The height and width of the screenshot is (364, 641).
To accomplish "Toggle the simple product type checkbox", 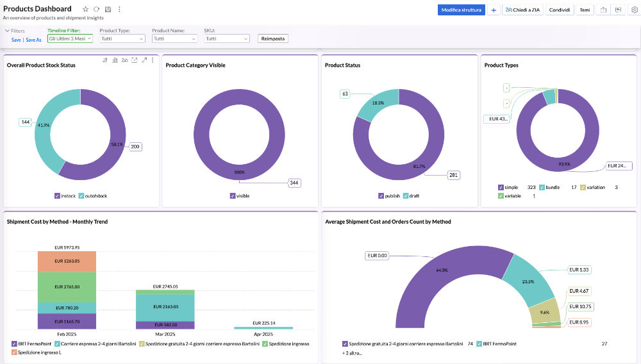I will [501, 187].
